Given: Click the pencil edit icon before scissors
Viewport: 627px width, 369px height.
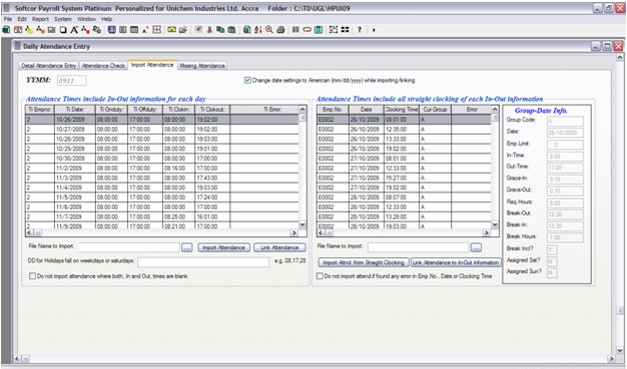Looking at the screenshot, I should pyautogui.click(x=198, y=30).
